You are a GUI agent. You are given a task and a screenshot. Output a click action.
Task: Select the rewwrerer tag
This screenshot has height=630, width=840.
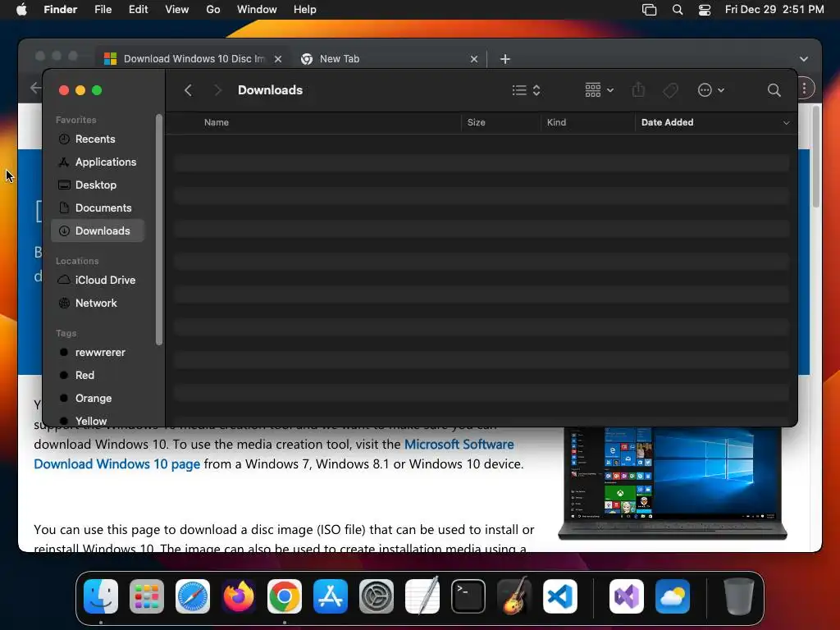click(97, 353)
